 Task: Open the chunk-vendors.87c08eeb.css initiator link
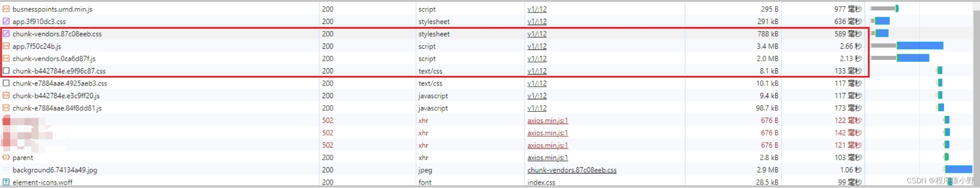(572, 170)
